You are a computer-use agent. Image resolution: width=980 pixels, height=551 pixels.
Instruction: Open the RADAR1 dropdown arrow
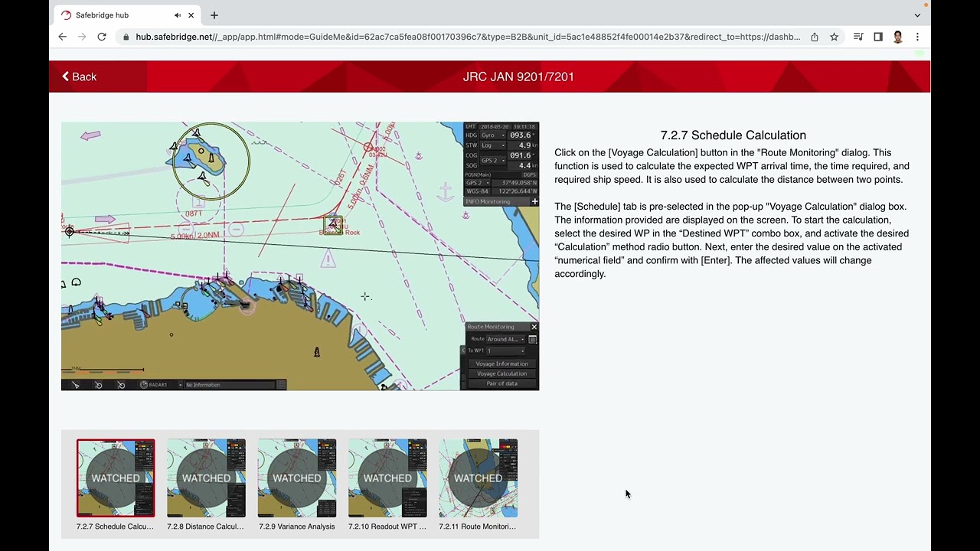[x=180, y=385]
